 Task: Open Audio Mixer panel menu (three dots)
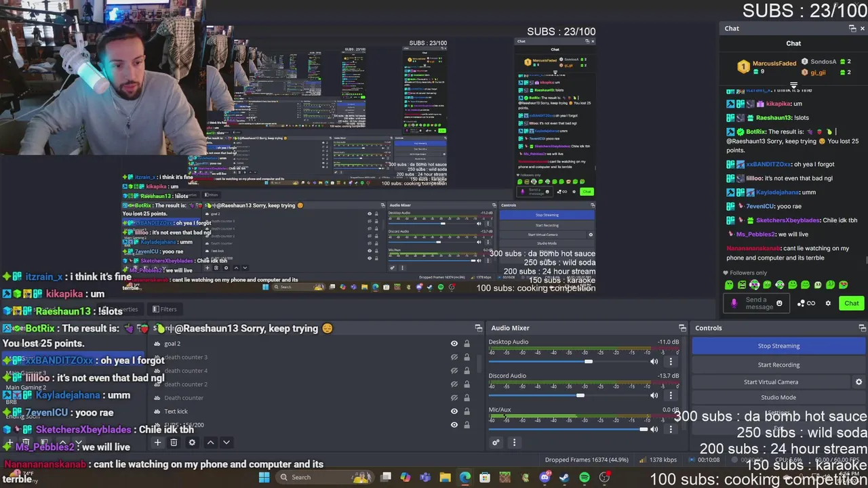pyautogui.click(x=514, y=443)
